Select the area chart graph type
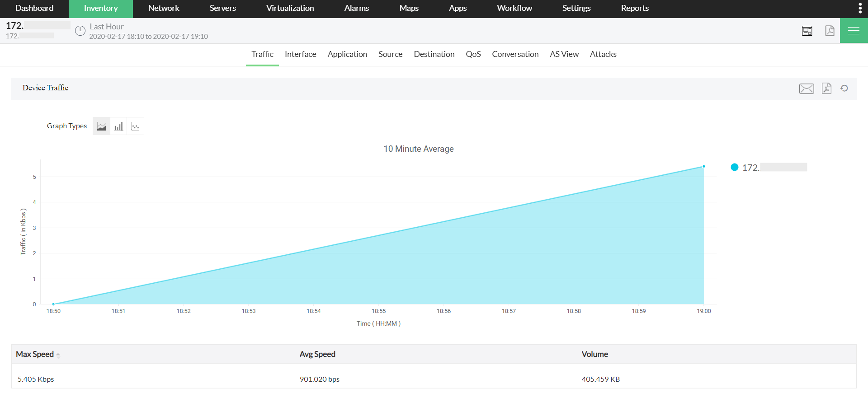868x416 pixels. pos(101,126)
